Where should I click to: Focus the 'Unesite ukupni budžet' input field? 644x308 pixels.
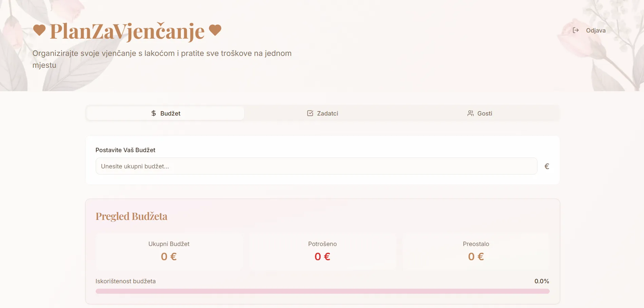click(316, 166)
